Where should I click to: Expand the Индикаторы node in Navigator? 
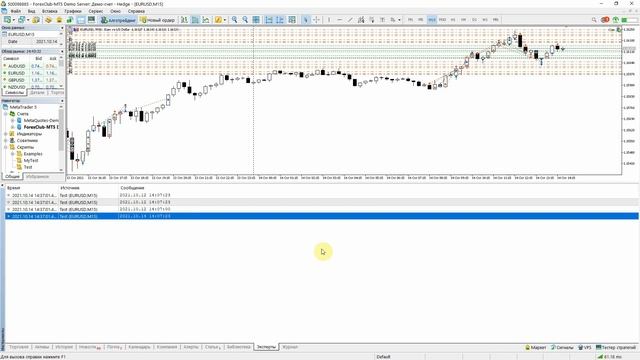(6, 134)
